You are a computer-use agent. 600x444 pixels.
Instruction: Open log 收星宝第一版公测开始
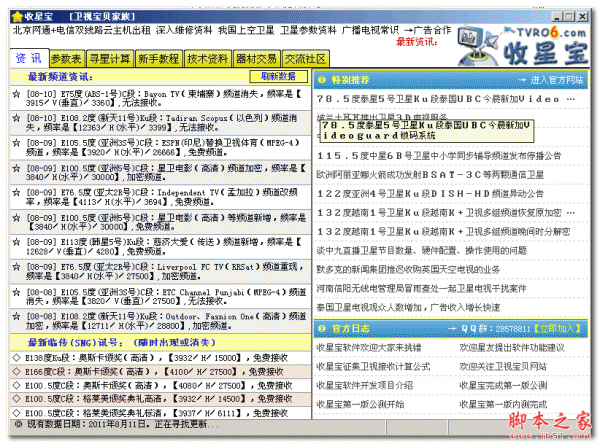click(360, 404)
